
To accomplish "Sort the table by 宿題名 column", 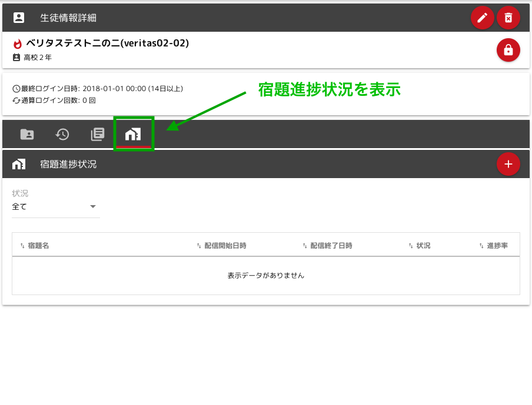I will pos(38,246).
